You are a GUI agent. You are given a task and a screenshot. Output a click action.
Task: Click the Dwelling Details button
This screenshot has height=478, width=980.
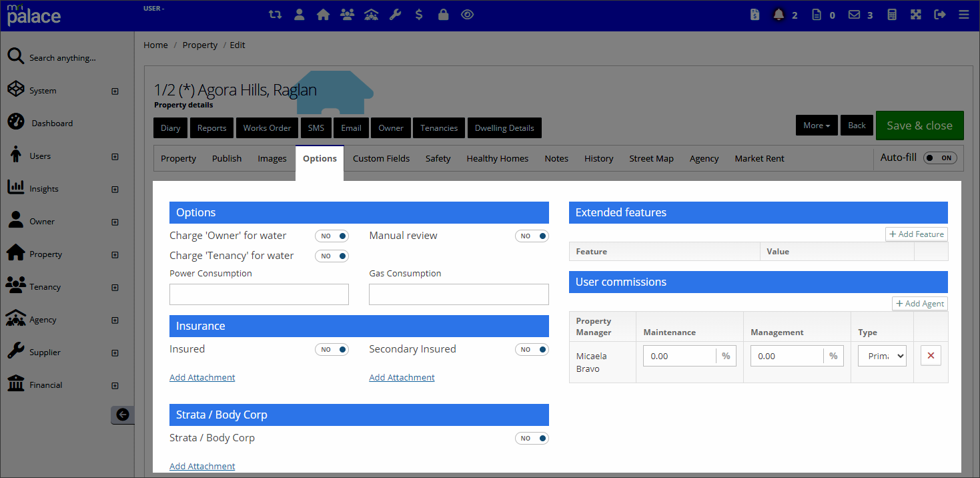pyautogui.click(x=504, y=128)
